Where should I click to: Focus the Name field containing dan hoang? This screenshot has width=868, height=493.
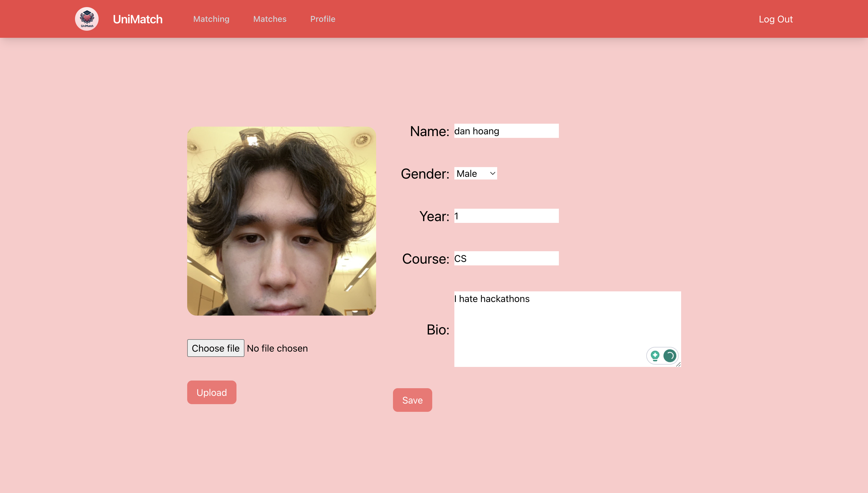pos(506,131)
